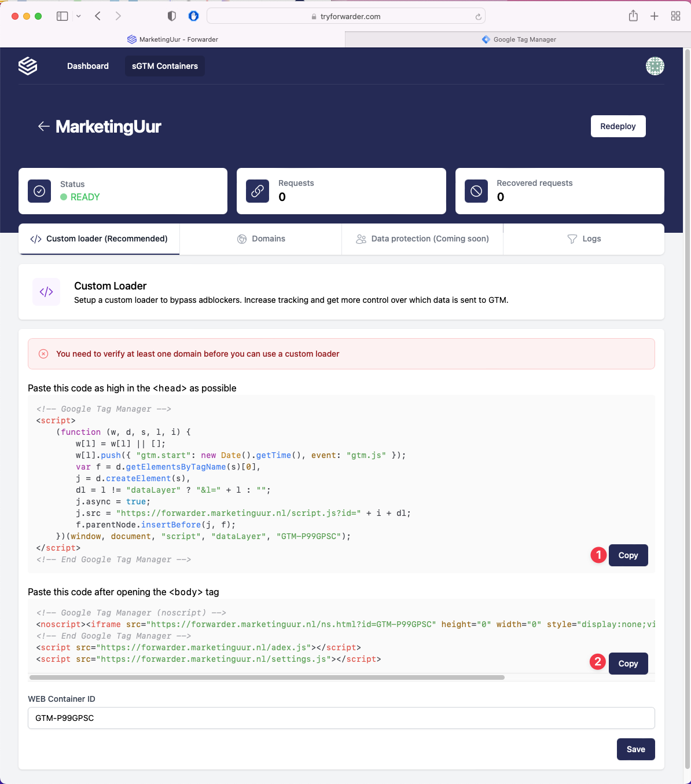Click the READY status text
This screenshot has width=691, height=784.
[85, 197]
